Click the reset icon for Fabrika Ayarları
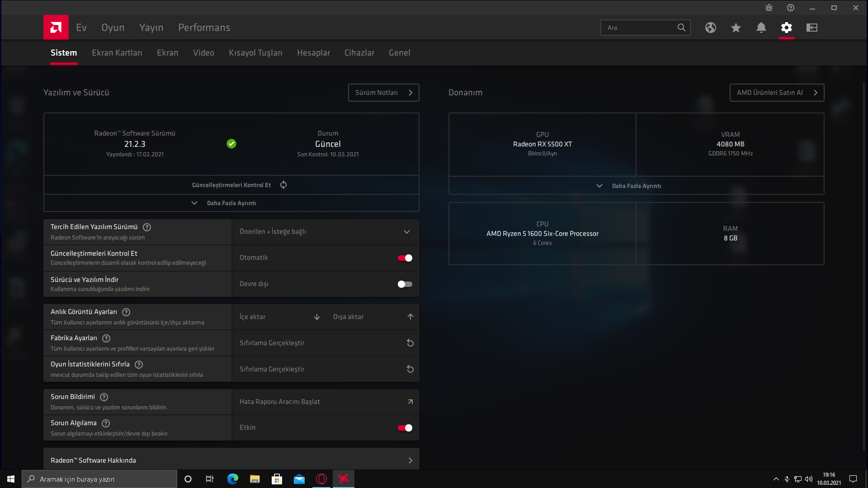The image size is (868, 488). pos(410,343)
